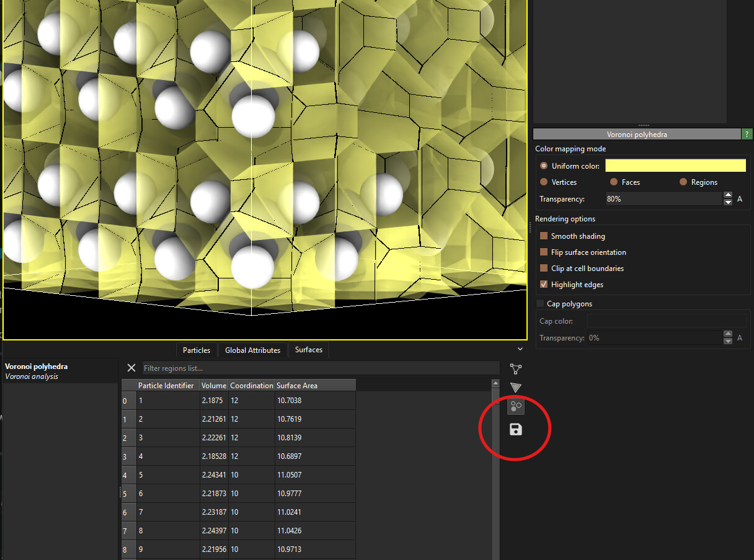
Task: Collapse the Voronoi polyhedra rollout header
Action: pyautogui.click(x=637, y=134)
